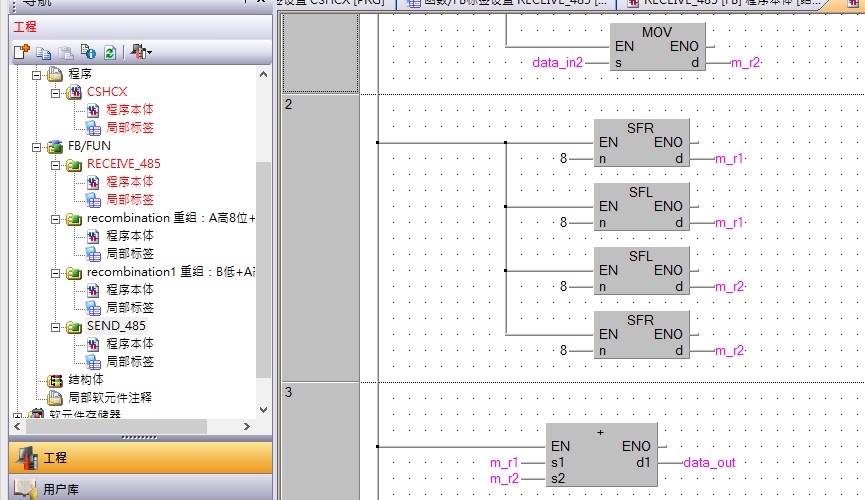Click the New Data icon in project toolbar
The width and height of the screenshot is (865, 500).
click(x=21, y=51)
